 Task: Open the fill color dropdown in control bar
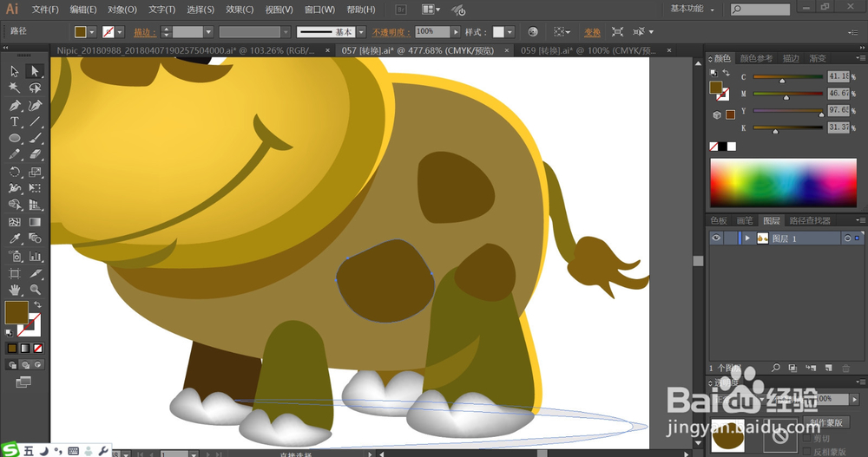[x=92, y=32]
